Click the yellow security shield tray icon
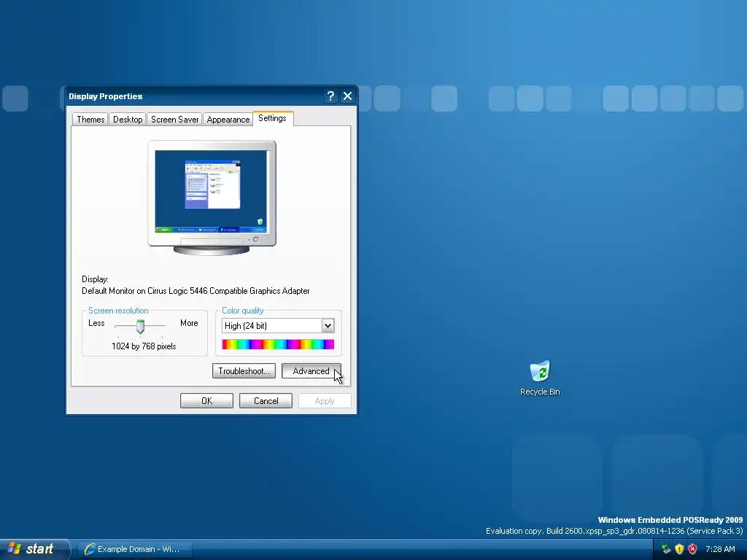 click(679, 549)
